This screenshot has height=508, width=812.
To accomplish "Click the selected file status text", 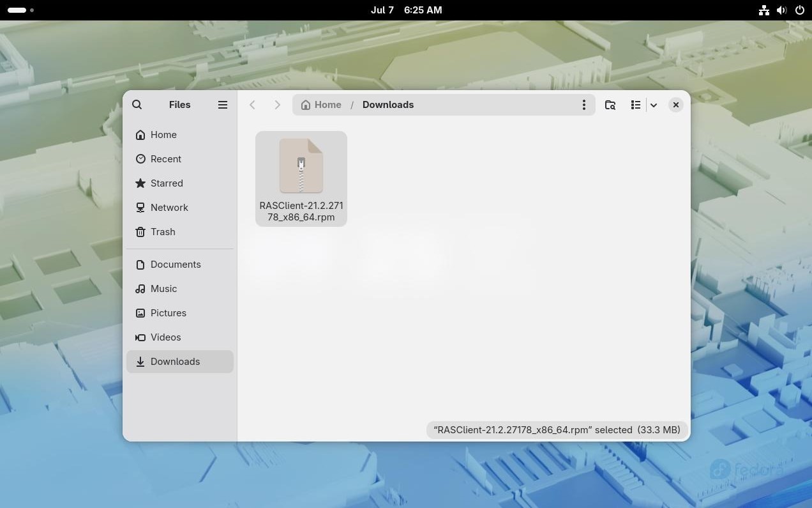I will (557, 430).
